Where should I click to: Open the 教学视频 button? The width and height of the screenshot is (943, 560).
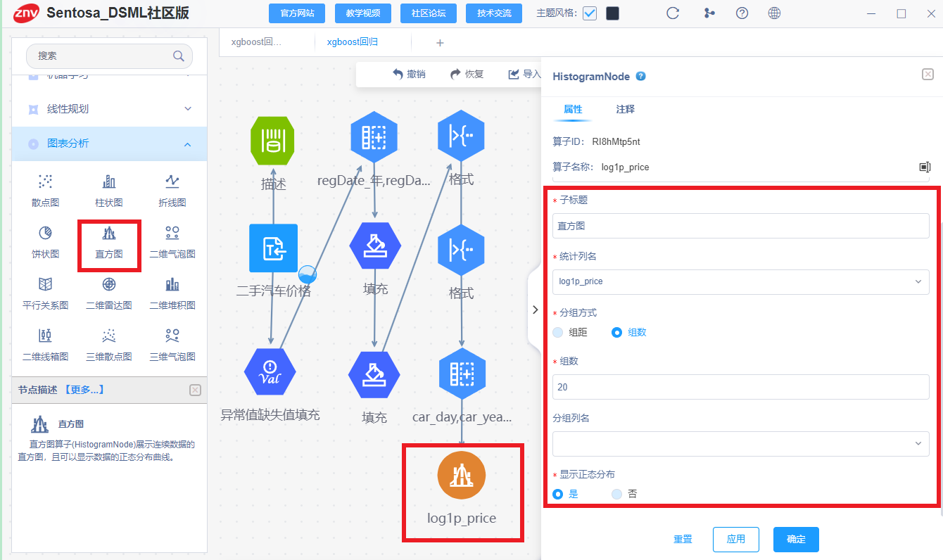tap(362, 13)
